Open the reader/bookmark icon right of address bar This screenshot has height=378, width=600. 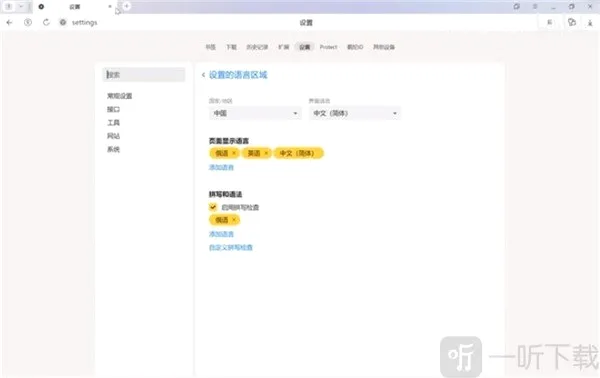(x=549, y=23)
